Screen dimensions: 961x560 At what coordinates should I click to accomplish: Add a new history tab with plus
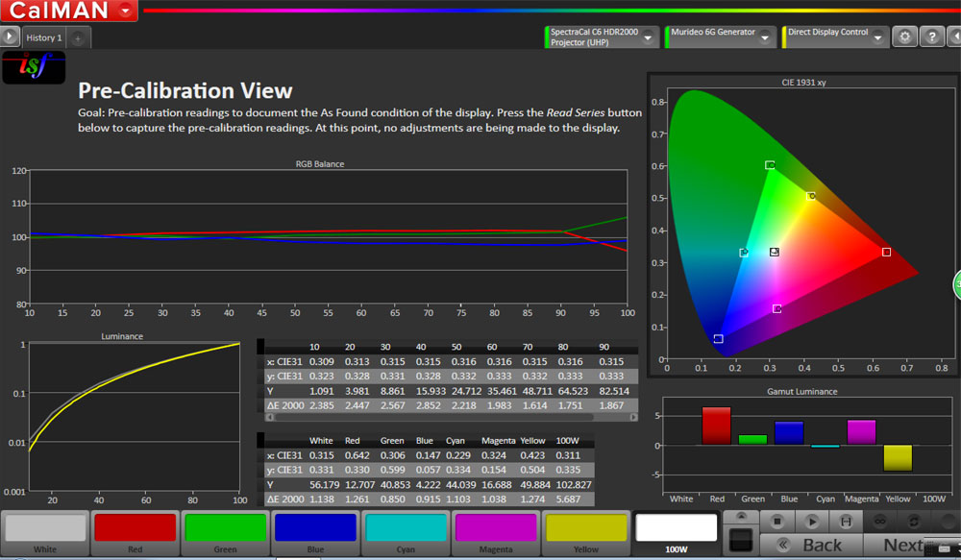coord(78,38)
